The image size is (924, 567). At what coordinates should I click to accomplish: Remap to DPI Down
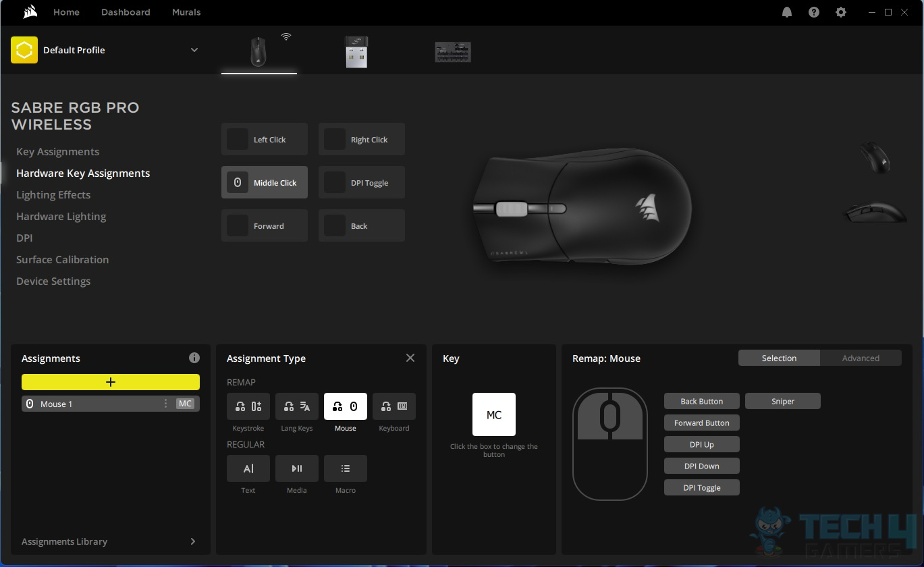click(702, 466)
